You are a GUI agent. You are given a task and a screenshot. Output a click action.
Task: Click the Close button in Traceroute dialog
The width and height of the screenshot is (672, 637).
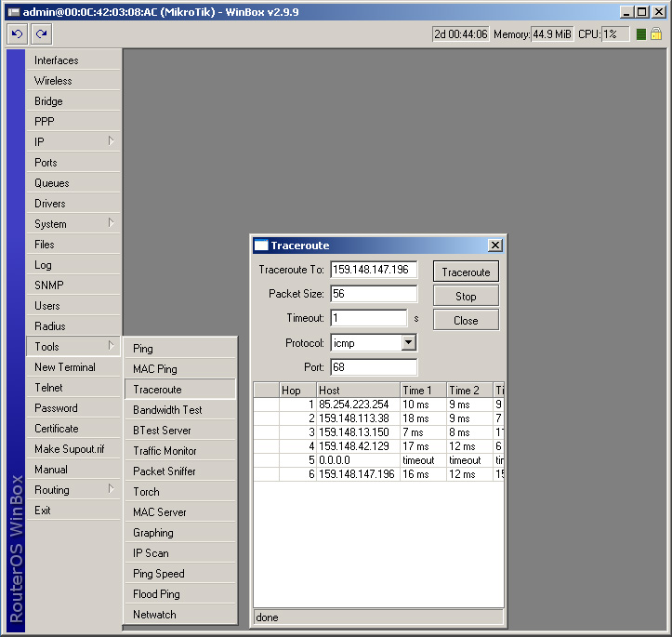466,320
